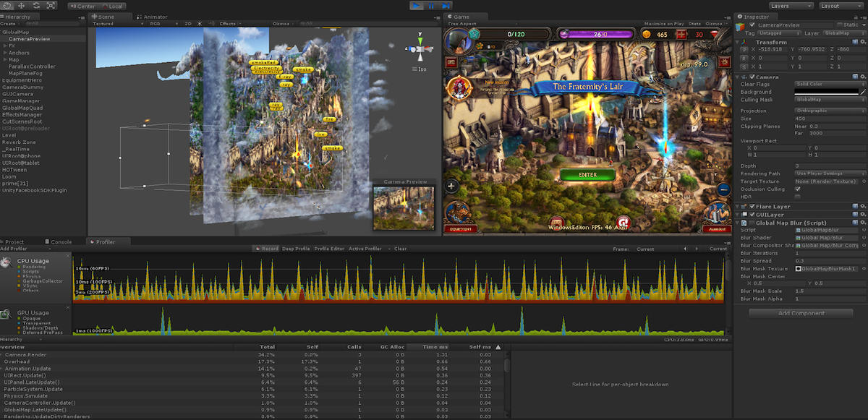Toggle Flare Layer enabled checkbox
Image resolution: width=868 pixels, height=420 pixels.
pos(752,207)
